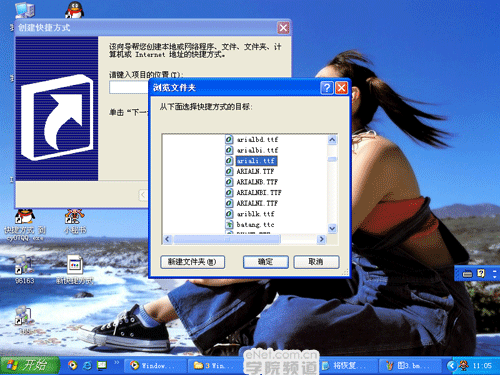Image resolution: width=500 pixels, height=375 pixels.
Task: Launch Internet Explorer from quick launch
Action: (x=87, y=365)
